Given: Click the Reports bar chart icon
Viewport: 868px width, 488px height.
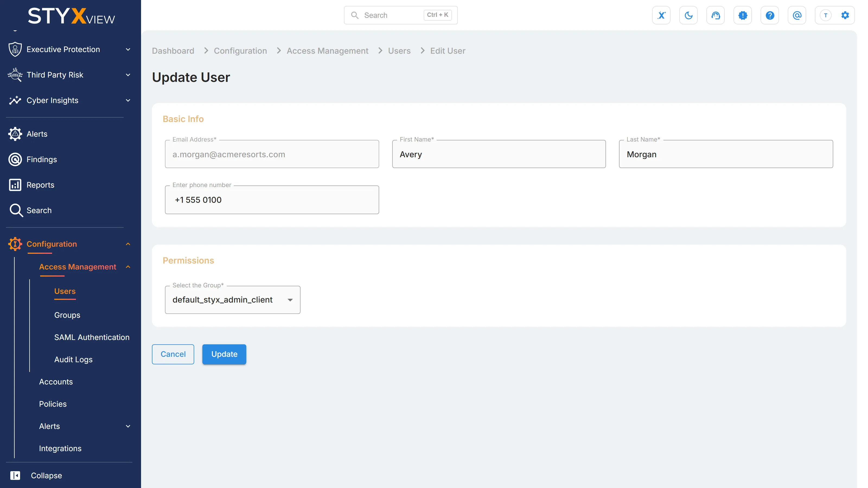Looking at the screenshot, I should point(15,185).
